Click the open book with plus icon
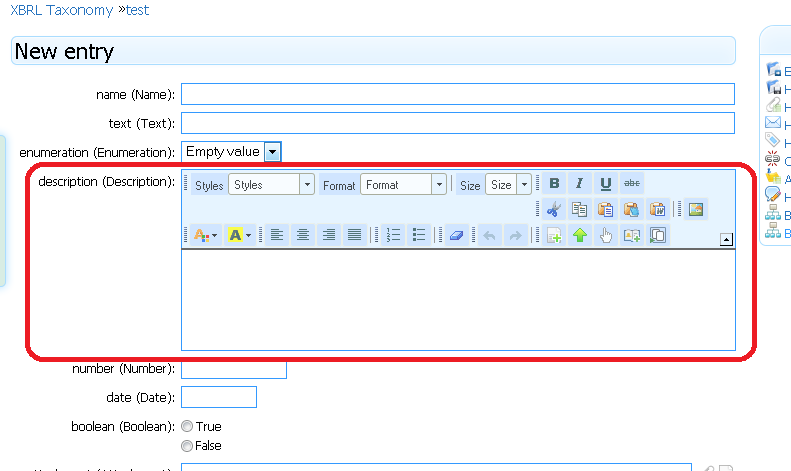The image size is (791, 471). 632,235
